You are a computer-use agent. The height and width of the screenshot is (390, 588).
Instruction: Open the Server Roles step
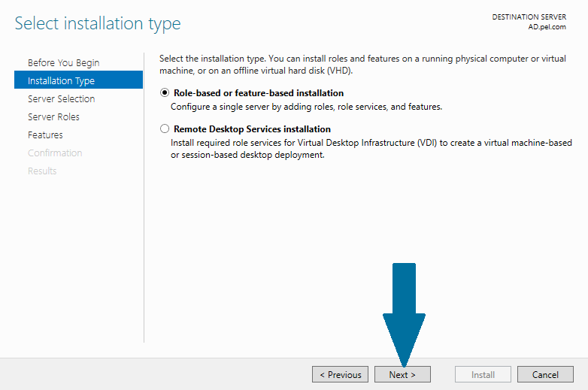(53, 117)
